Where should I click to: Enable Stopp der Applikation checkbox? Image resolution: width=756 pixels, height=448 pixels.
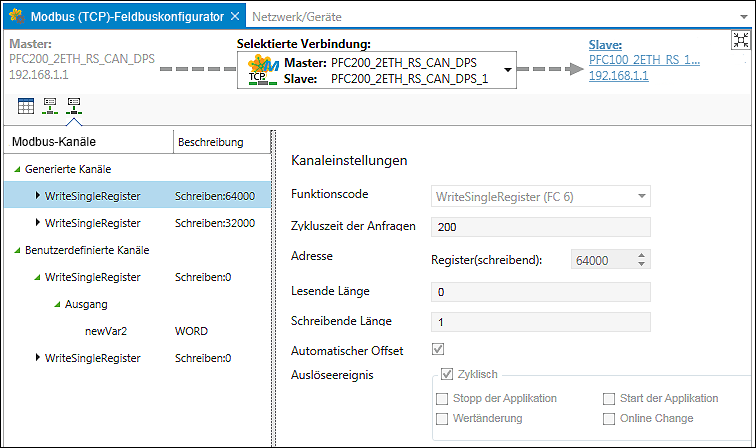pos(442,399)
